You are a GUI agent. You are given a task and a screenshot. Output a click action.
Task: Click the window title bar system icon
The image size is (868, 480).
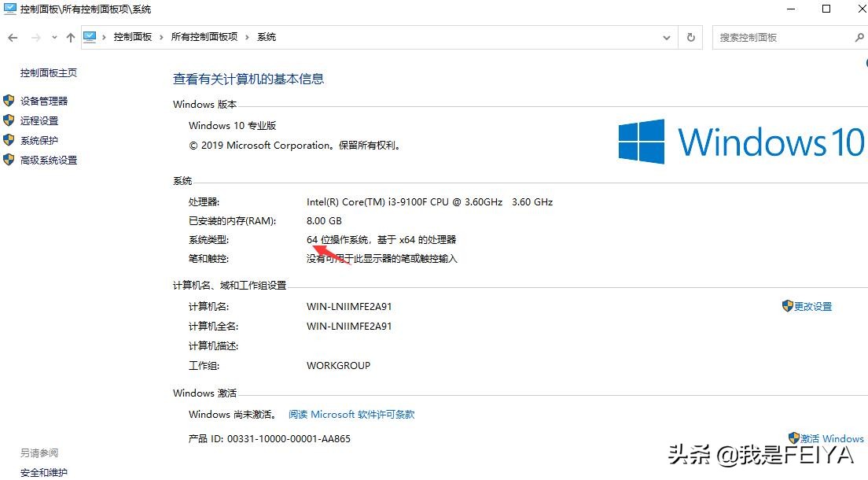click(x=10, y=9)
